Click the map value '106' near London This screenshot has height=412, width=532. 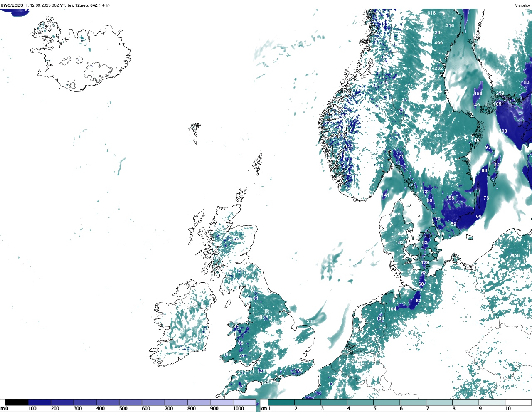[298, 370]
